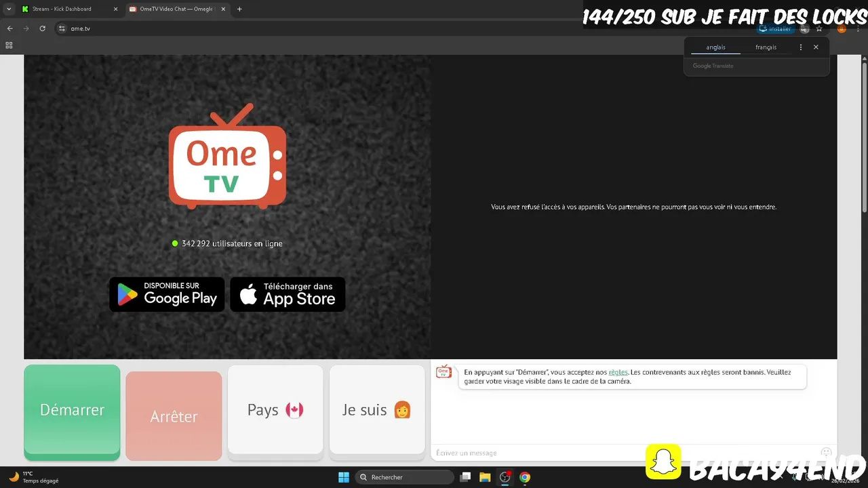Click the red Arrêter button

pyautogui.click(x=174, y=416)
